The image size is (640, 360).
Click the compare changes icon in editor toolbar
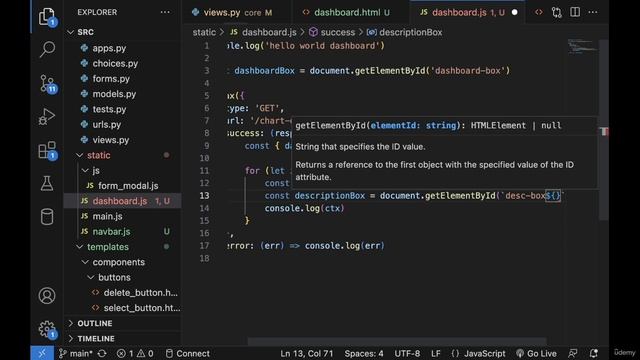pos(557,12)
